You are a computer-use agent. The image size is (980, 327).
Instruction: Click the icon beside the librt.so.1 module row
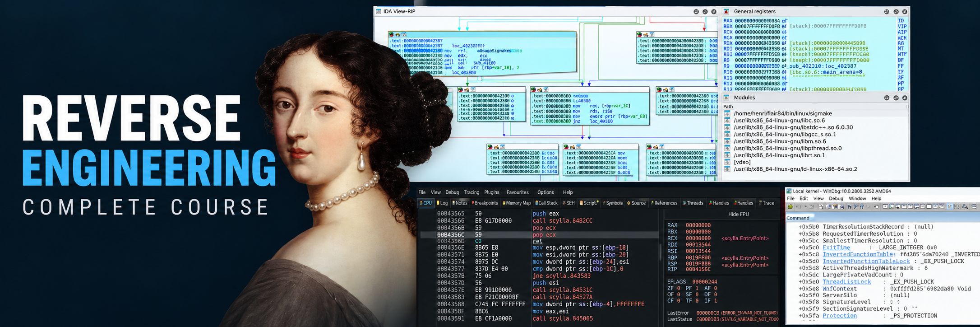[x=727, y=155]
